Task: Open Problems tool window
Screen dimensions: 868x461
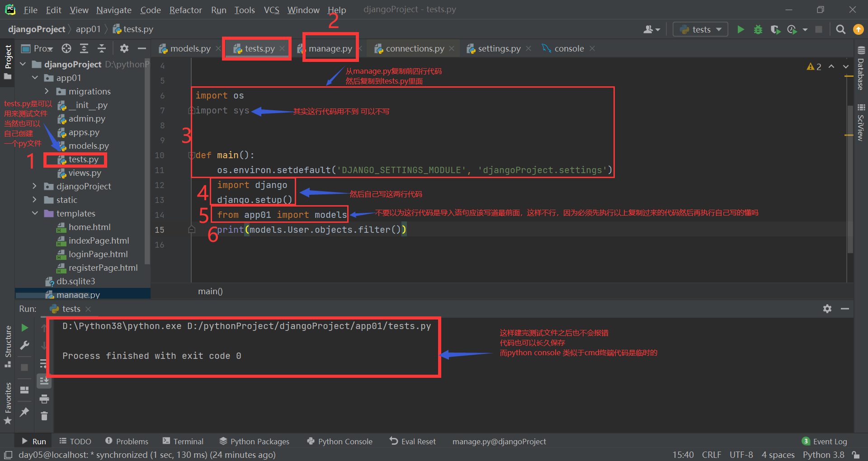Action: [x=127, y=442]
